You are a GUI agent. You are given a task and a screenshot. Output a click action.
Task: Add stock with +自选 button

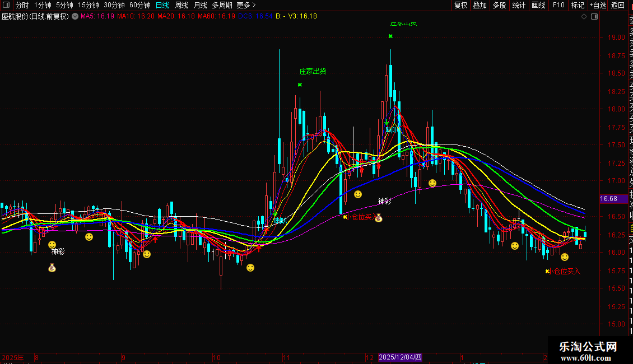598,5
